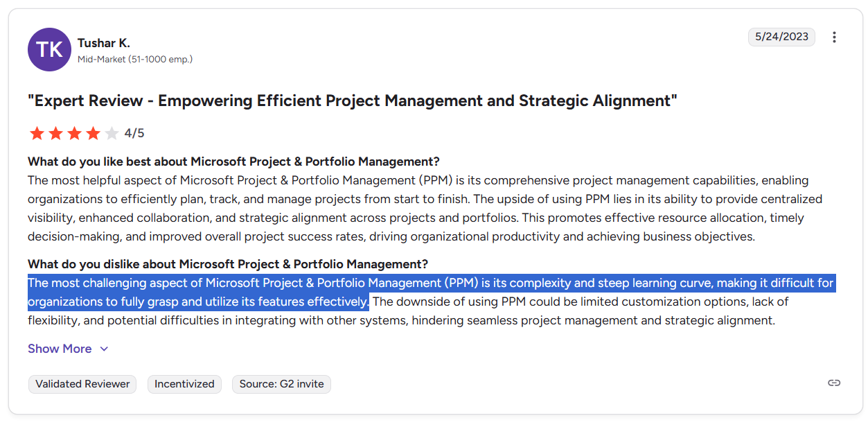Click the 4/5 rating score
Viewport: 868px width, 427px height.
[134, 133]
